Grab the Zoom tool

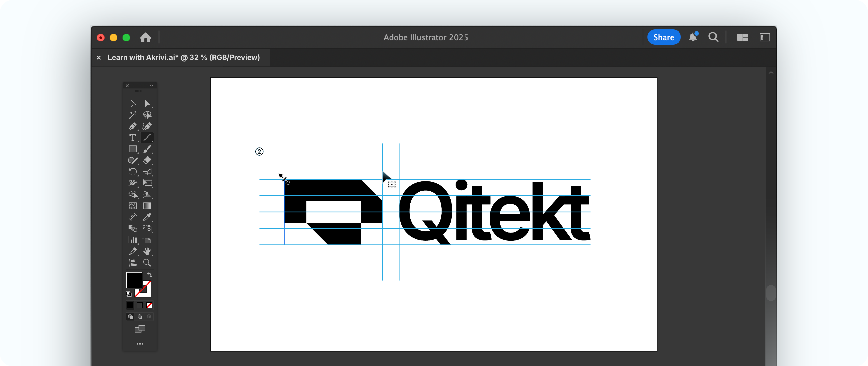coord(147,263)
